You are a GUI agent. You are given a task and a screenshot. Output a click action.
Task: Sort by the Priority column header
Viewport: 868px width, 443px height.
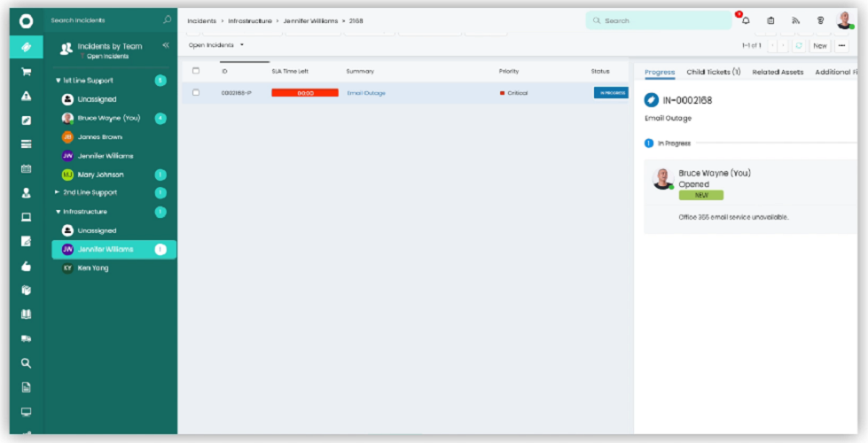[509, 72]
